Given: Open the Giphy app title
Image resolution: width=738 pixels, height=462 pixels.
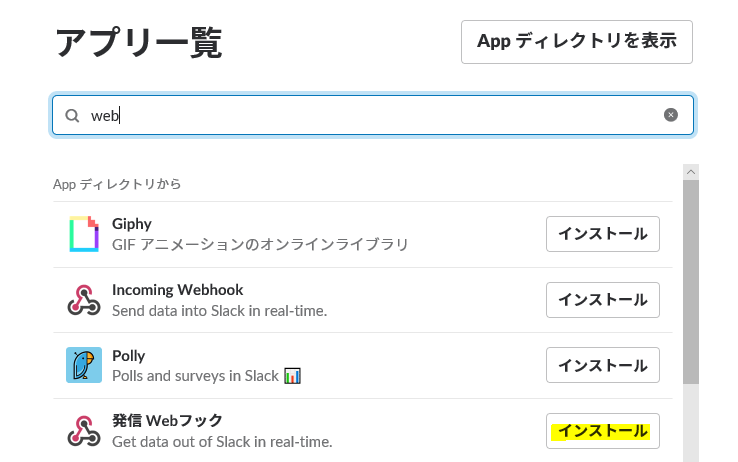Looking at the screenshot, I should tap(132, 224).
